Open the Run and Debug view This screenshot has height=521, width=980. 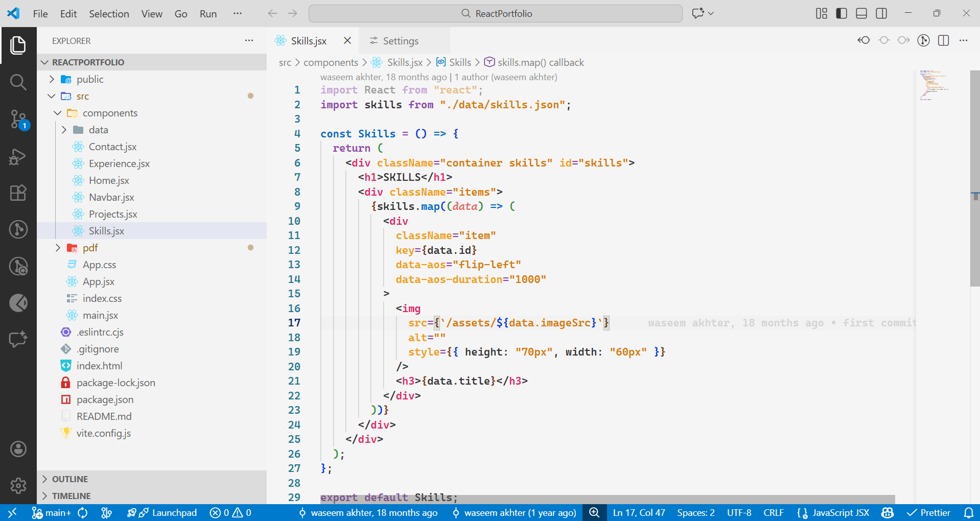pyautogui.click(x=18, y=156)
